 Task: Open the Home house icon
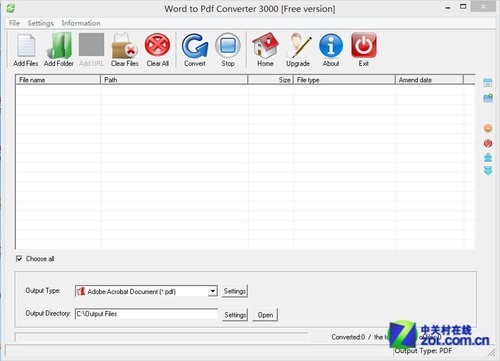click(x=265, y=46)
